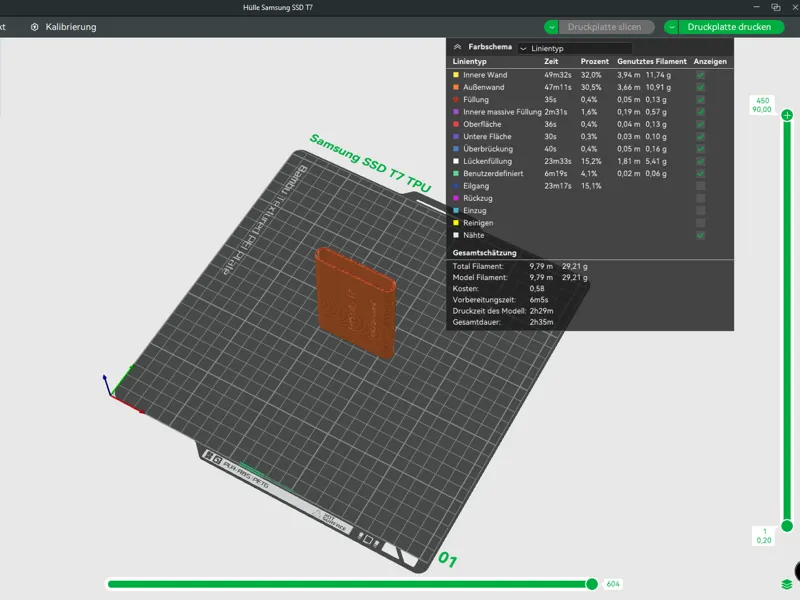Click the Linientyp column header
The image size is (800, 600).
coord(469,61)
